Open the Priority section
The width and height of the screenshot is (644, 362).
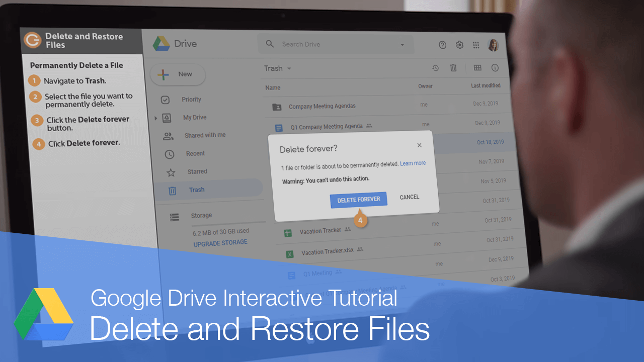coord(191,100)
